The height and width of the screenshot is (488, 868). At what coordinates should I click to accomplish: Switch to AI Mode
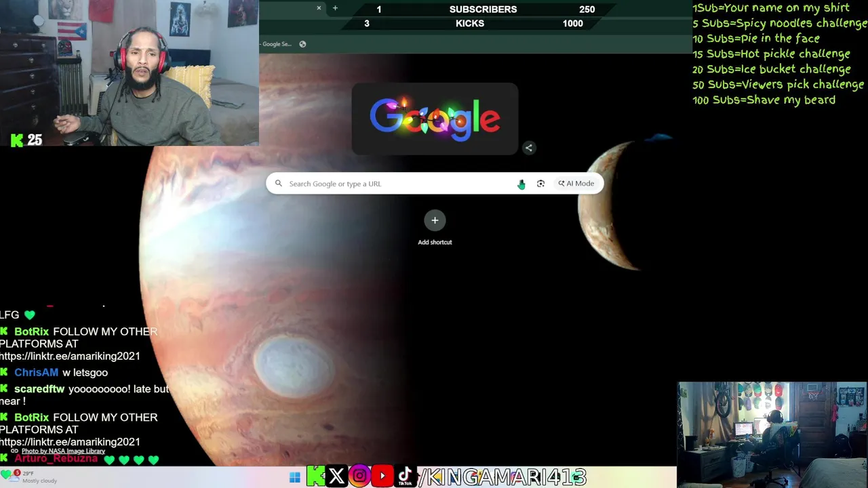point(576,184)
